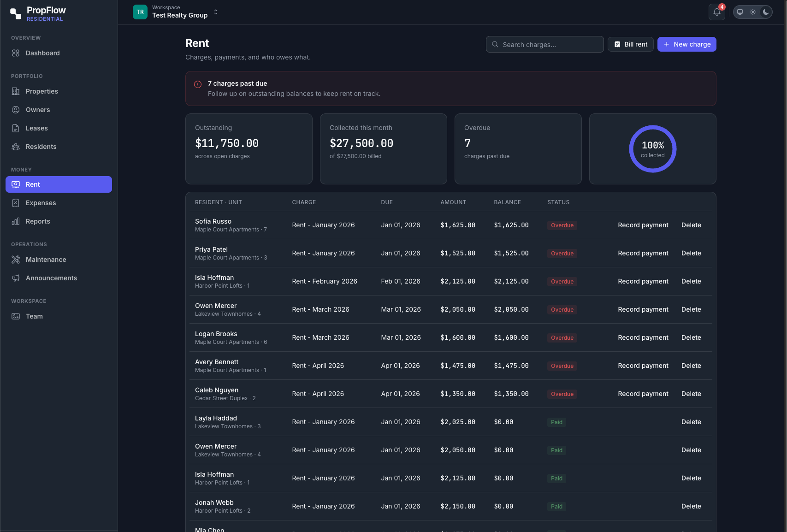Click the TR workspace avatar
Screen dimensions: 787x532
140,12
